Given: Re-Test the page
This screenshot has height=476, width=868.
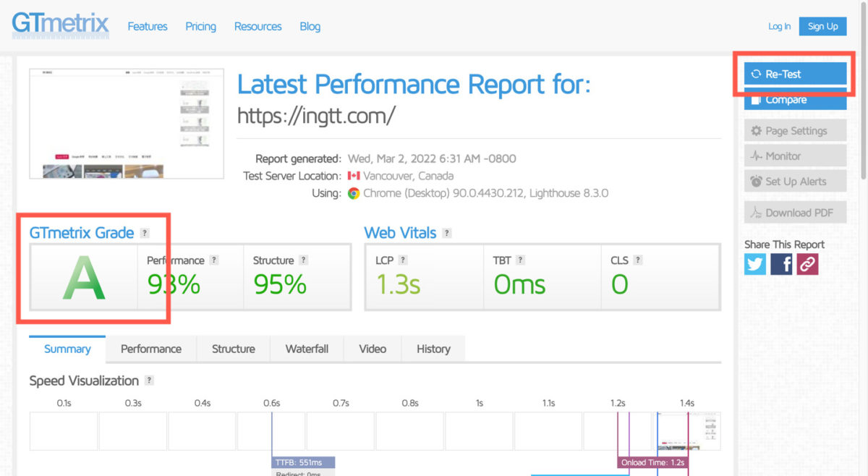Looking at the screenshot, I should pos(795,74).
